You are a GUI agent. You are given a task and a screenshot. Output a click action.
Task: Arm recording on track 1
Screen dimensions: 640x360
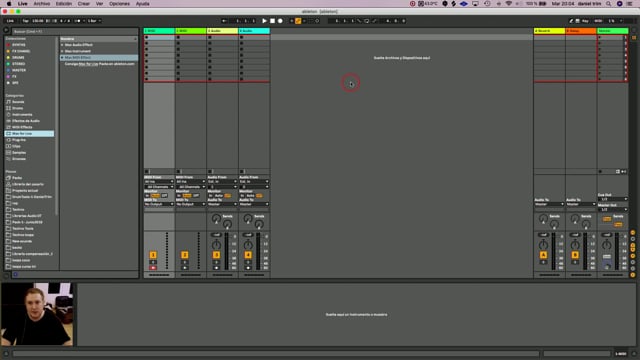(x=153, y=268)
